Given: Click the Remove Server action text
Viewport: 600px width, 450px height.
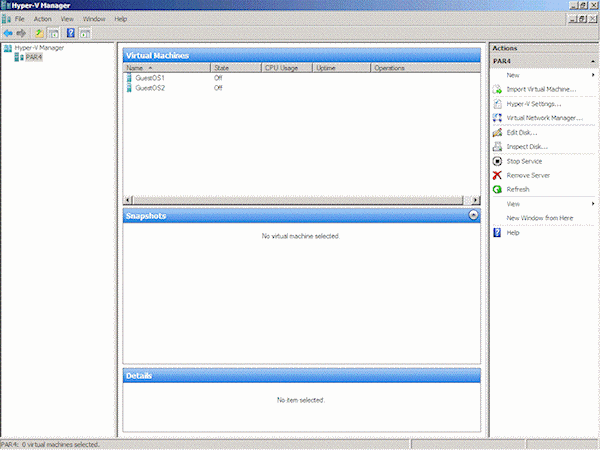Looking at the screenshot, I should click(x=528, y=175).
